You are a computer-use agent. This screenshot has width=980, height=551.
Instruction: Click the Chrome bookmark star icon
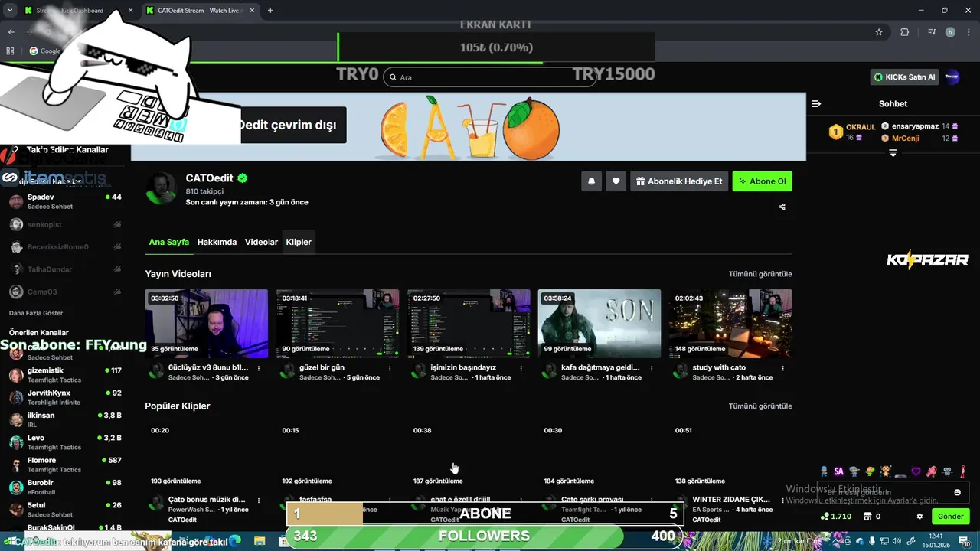click(x=879, y=32)
